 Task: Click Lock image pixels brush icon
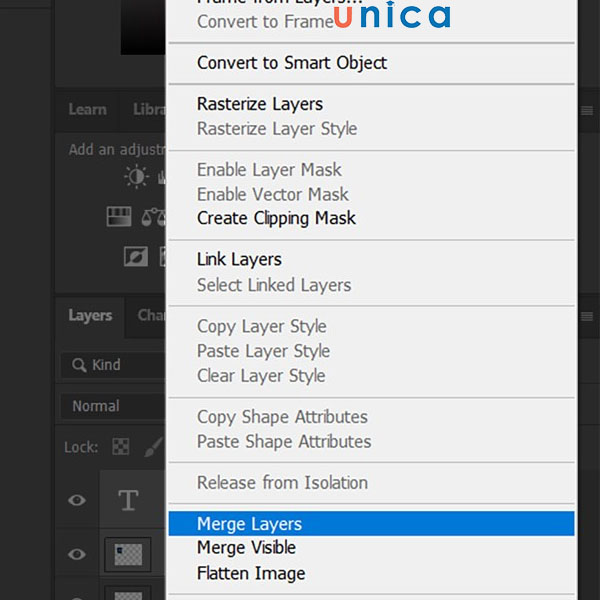[x=154, y=447]
